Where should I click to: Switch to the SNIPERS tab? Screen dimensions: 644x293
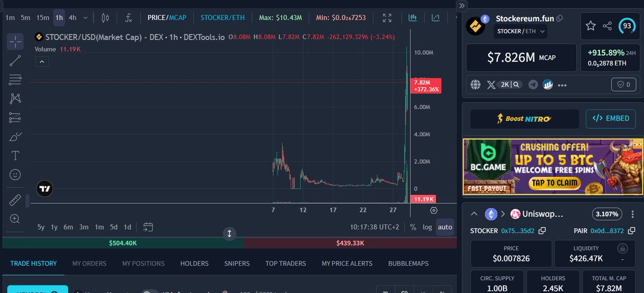pyautogui.click(x=237, y=263)
